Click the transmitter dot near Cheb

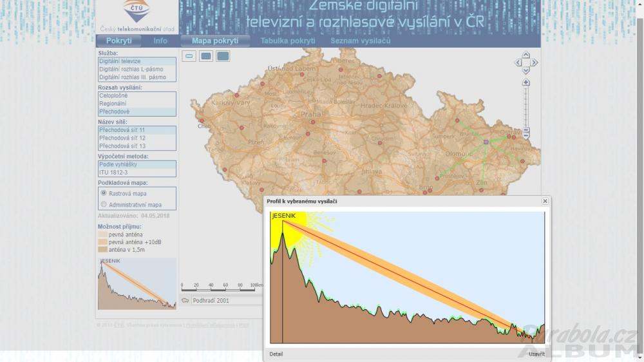click(202, 121)
